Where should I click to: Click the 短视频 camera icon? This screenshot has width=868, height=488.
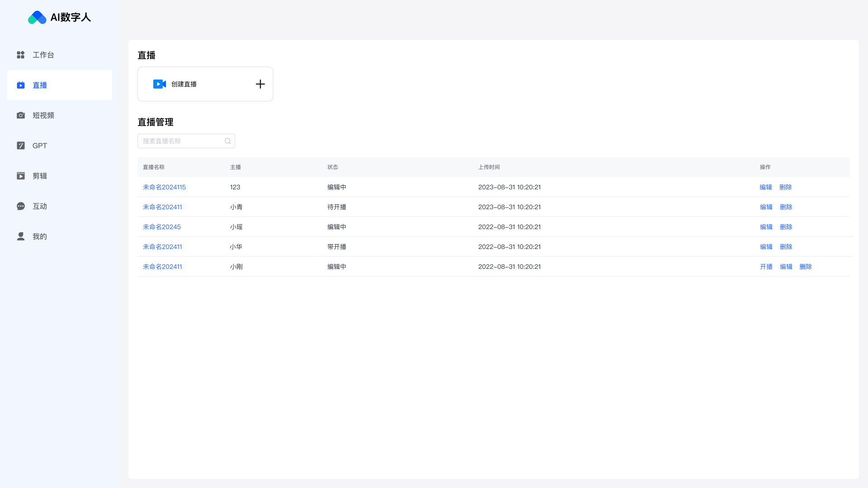[21, 115]
